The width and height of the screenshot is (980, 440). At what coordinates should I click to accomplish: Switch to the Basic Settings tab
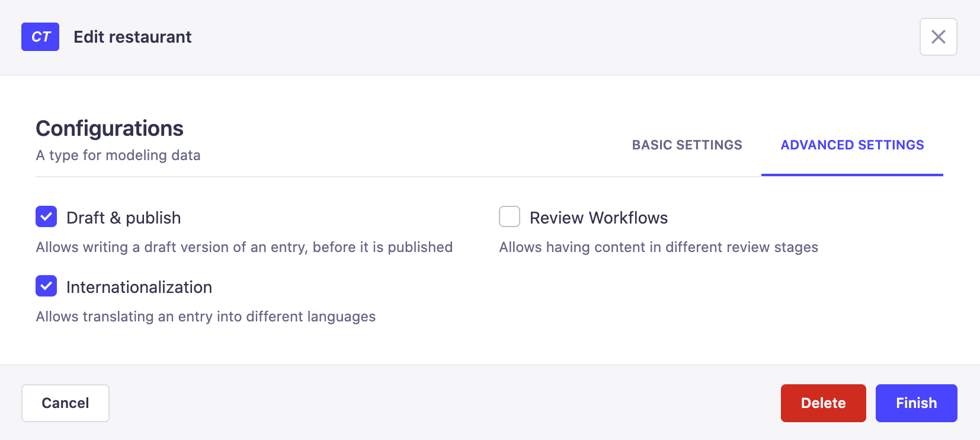(687, 145)
